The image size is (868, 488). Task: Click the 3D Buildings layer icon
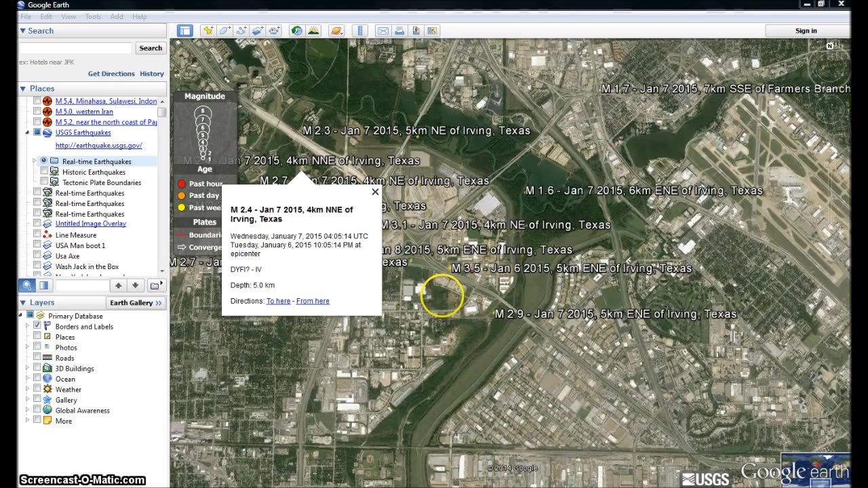tap(47, 368)
